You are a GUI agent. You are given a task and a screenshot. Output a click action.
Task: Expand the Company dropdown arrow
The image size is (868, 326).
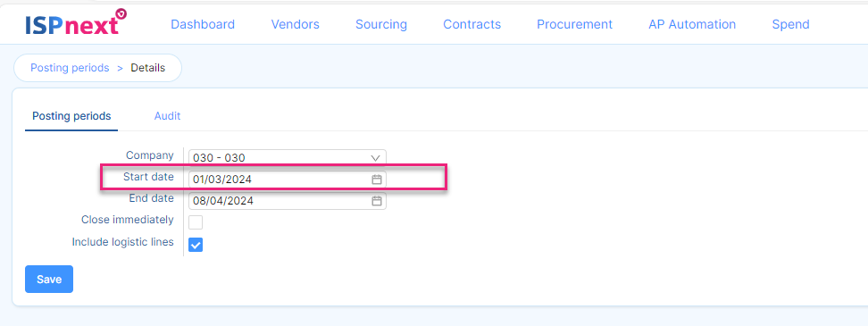[x=375, y=158]
